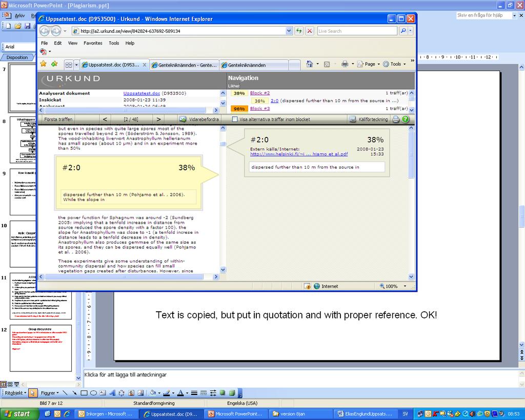The height and width of the screenshot is (420, 525).
Task: Click the Urkund print report icon
Action: click(396, 119)
